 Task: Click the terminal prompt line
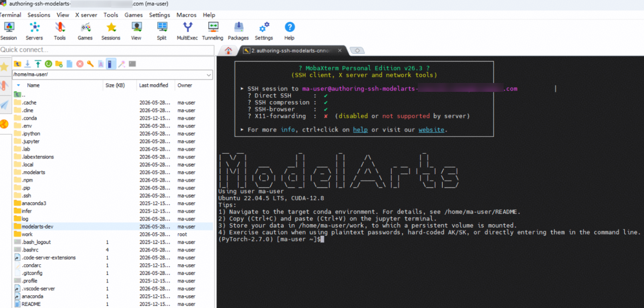pyautogui.click(x=271, y=239)
